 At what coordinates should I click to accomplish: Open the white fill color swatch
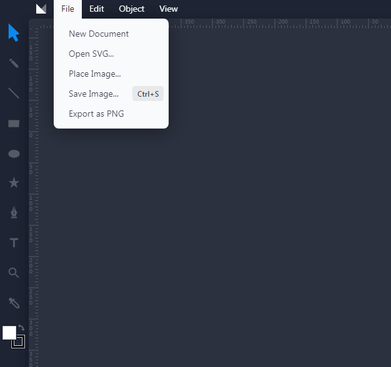click(9, 333)
